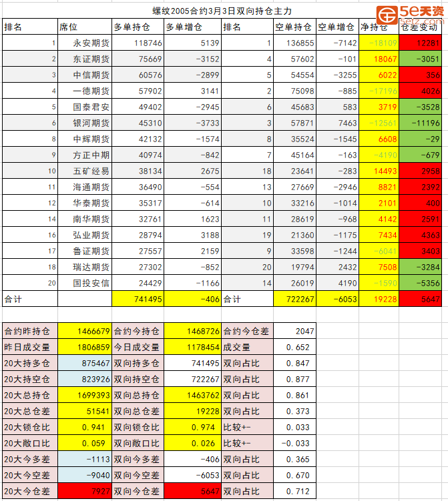Select short change total -6053
This screenshot has width=448, height=501.
337,299
